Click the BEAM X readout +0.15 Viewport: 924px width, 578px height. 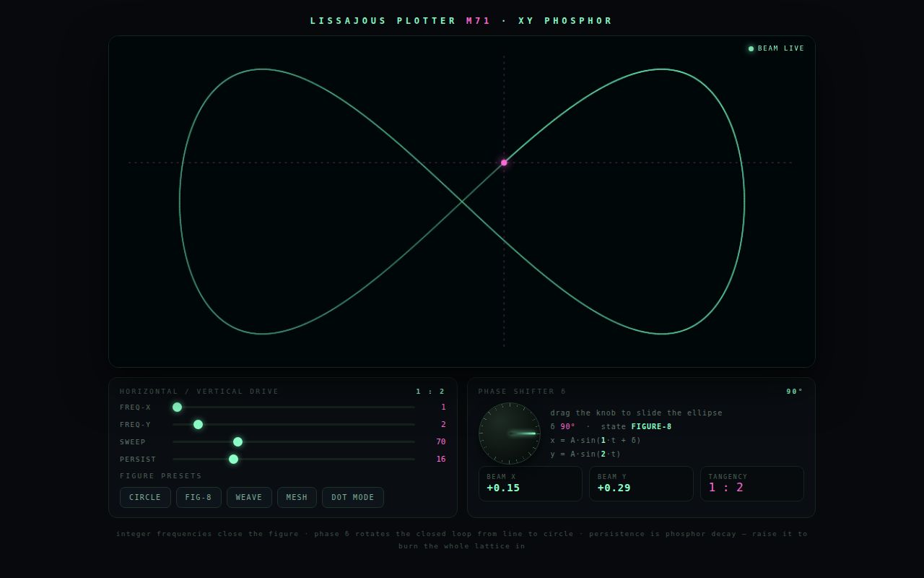(x=531, y=483)
